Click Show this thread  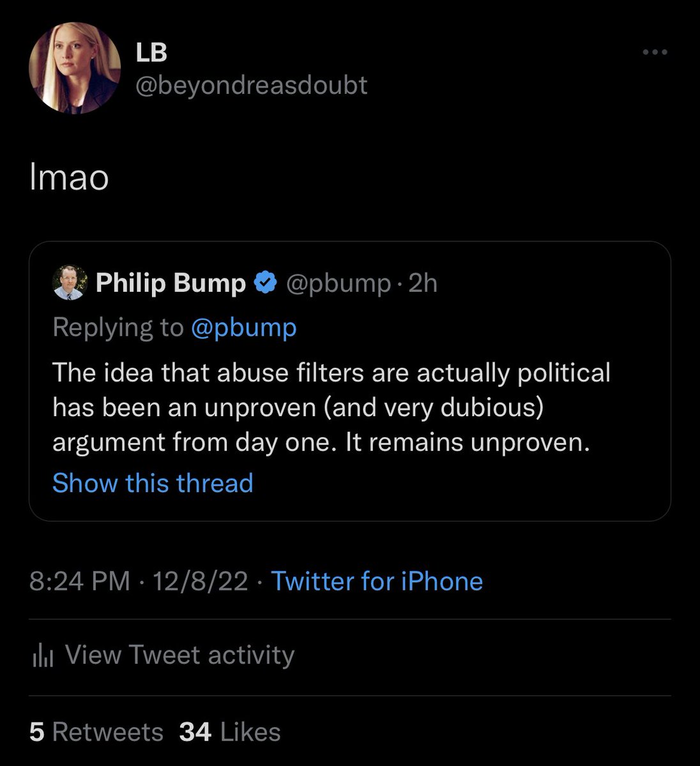pyautogui.click(x=153, y=483)
